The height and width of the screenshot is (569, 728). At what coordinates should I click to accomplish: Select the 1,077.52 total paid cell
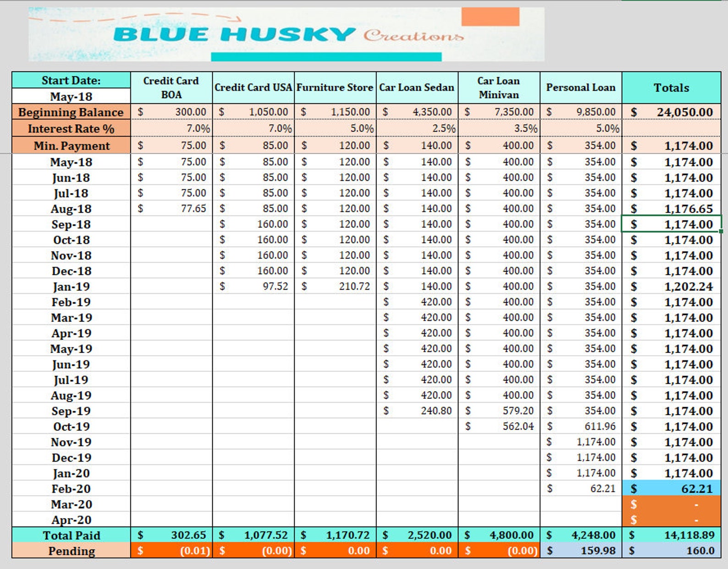(253, 535)
